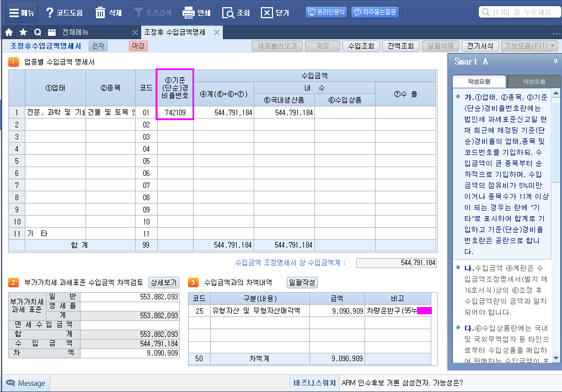Select row 1 종목 cell 건물 및 토목
This screenshot has height=392, width=562.
(x=111, y=112)
